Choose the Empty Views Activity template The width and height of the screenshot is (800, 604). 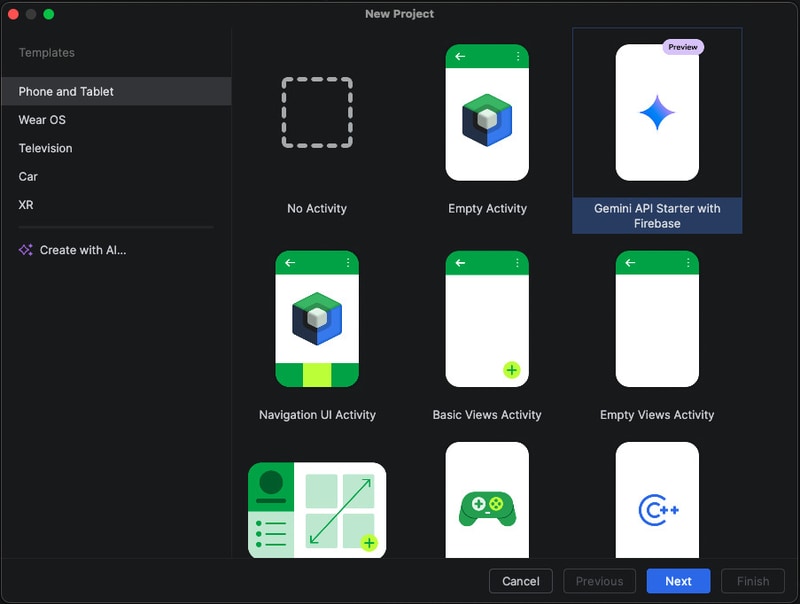(x=657, y=319)
